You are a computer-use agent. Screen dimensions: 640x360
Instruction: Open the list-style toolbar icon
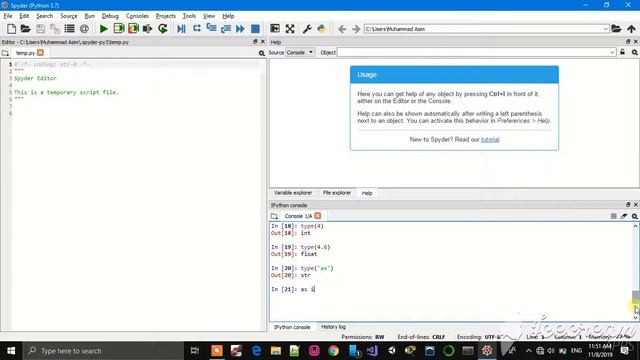click(x=69, y=29)
